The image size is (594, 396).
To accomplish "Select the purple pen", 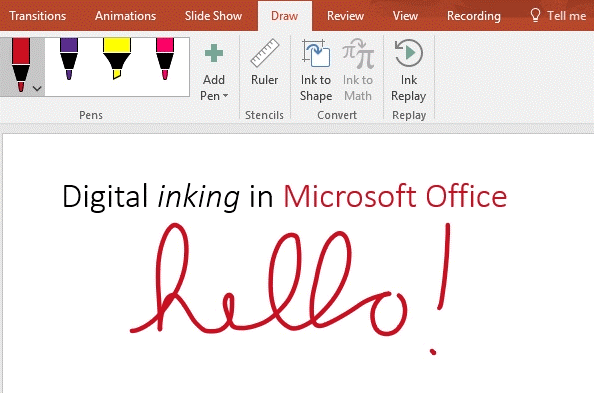I will point(69,59).
